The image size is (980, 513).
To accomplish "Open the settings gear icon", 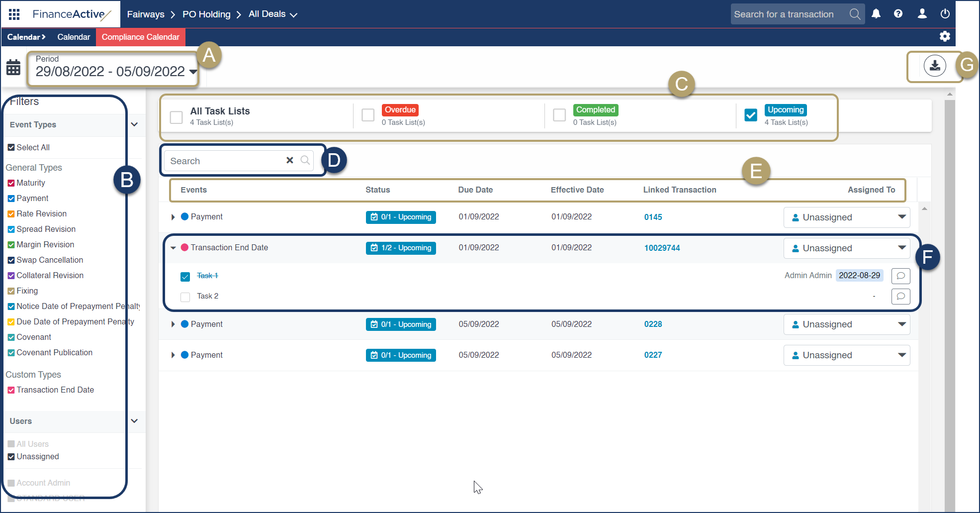I will point(945,36).
